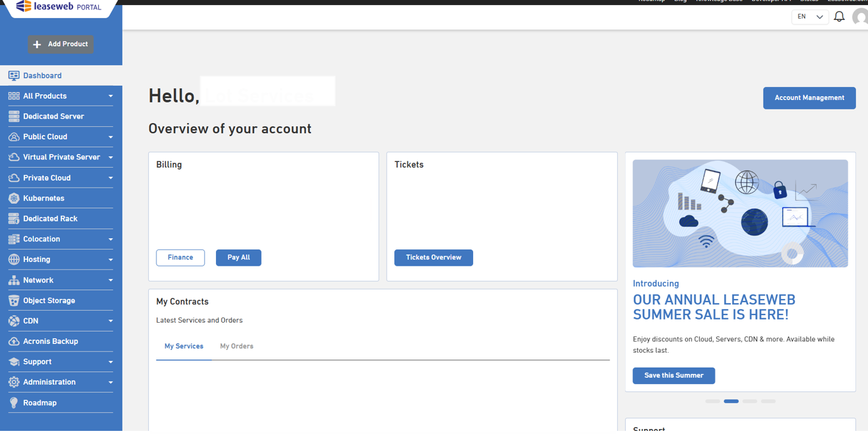The image size is (868, 434).
Task: Open the CDN icon
Action: 14,321
